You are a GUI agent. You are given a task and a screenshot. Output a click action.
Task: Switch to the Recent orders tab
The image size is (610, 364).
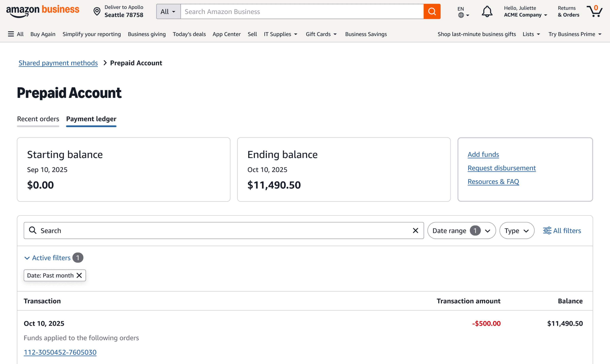click(38, 119)
